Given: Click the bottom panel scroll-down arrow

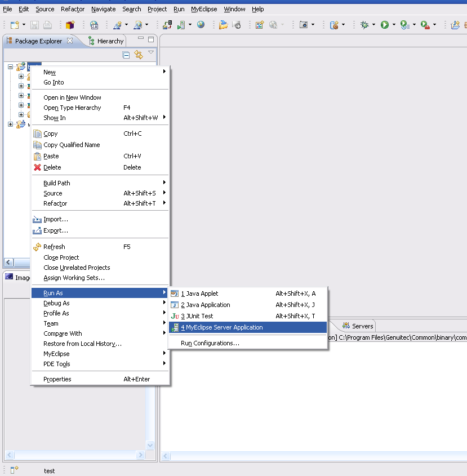Looking at the screenshot, I should pos(150,446).
